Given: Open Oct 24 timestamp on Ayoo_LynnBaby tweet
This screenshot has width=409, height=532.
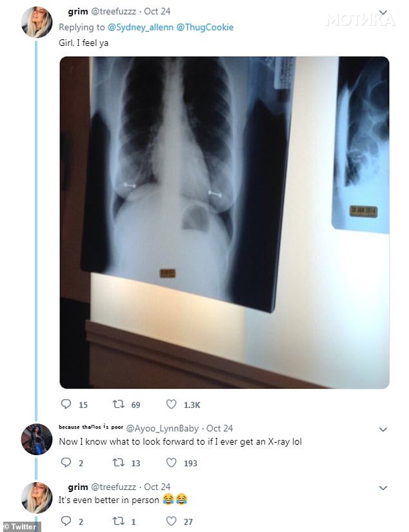Looking at the screenshot, I should [x=220, y=429].
